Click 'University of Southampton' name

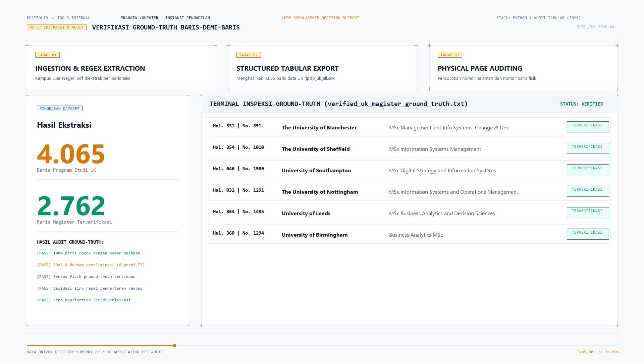click(316, 170)
